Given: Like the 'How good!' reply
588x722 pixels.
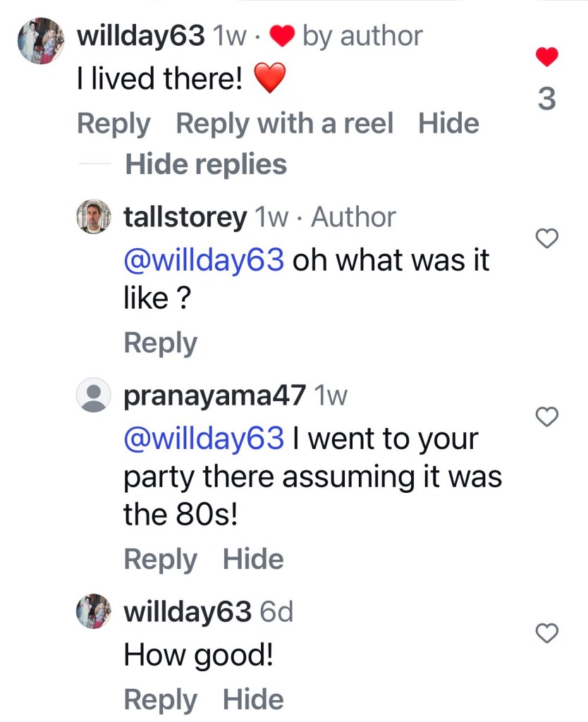Looking at the screenshot, I should pos(548,633).
